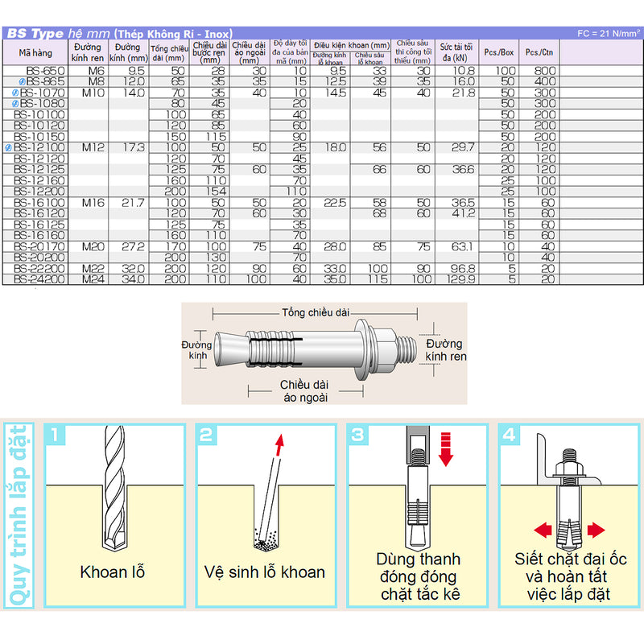Click the blue mark beside BS-12100
The width and height of the screenshot is (644, 644).
coord(7,148)
